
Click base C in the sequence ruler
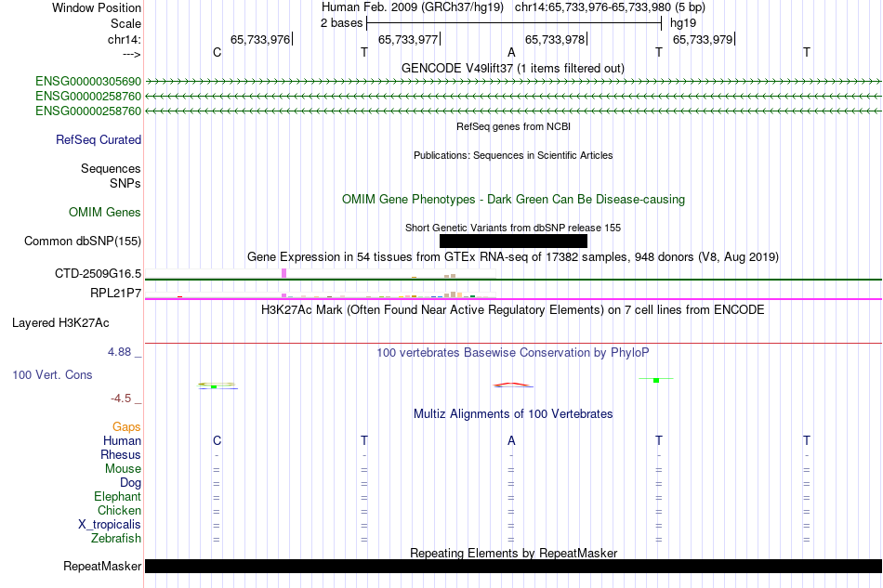[217, 52]
